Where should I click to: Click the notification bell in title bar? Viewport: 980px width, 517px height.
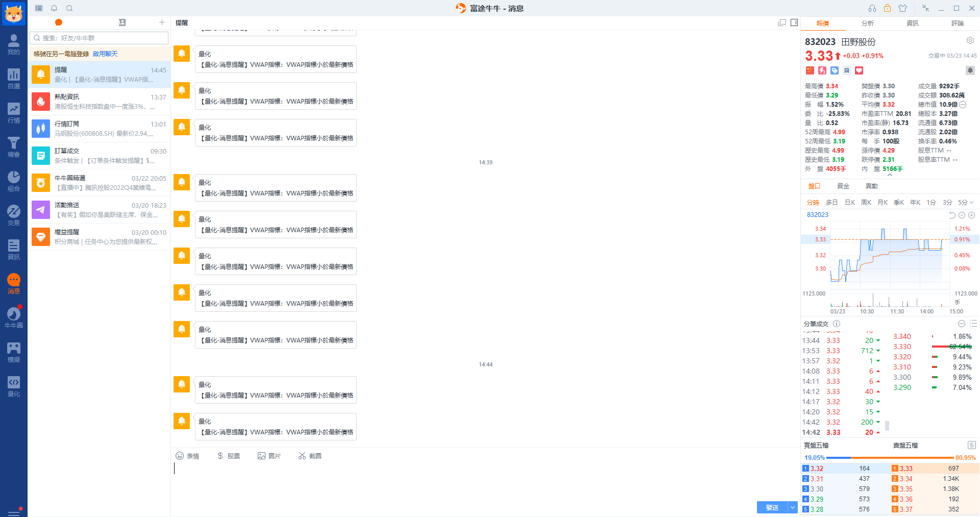pyautogui.click(x=54, y=8)
